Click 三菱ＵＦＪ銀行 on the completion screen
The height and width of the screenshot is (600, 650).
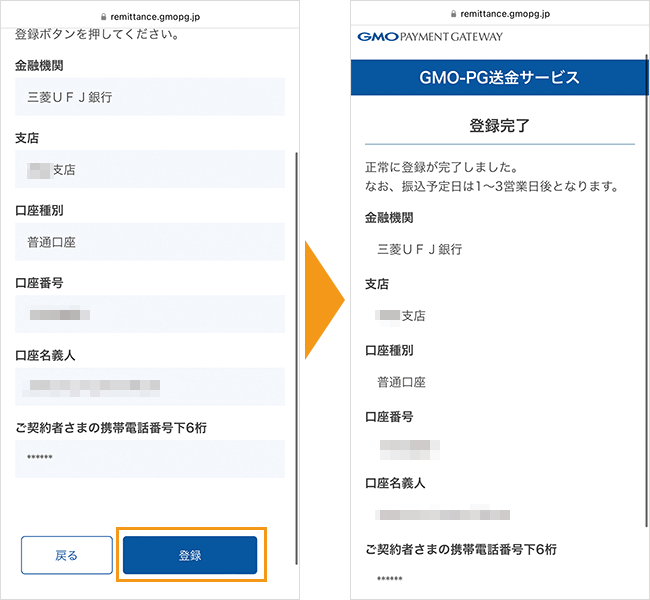pos(420,249)
